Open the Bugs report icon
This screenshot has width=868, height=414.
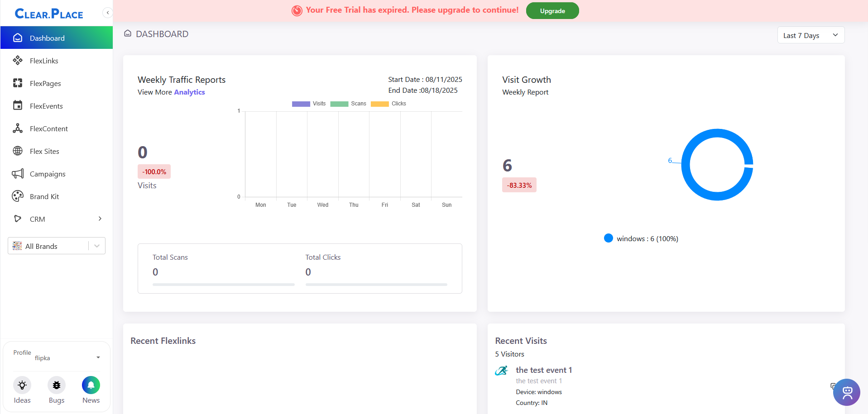coord(57,385)
